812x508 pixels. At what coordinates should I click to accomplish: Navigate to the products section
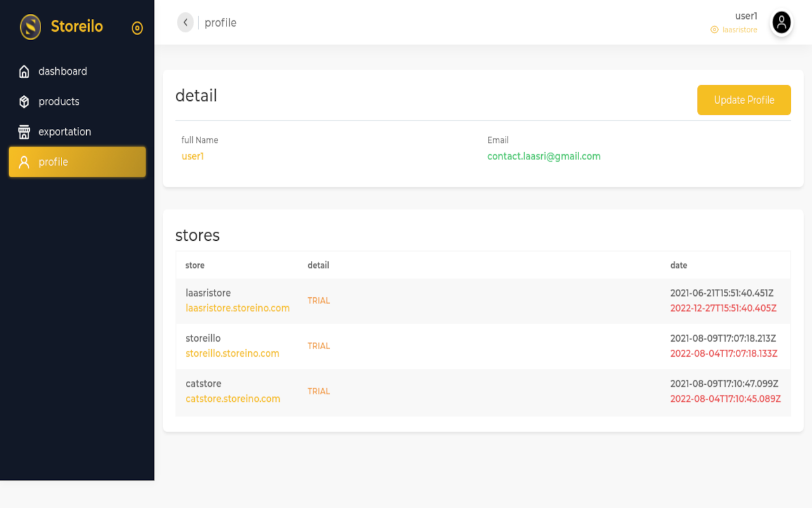coord(59,101)
